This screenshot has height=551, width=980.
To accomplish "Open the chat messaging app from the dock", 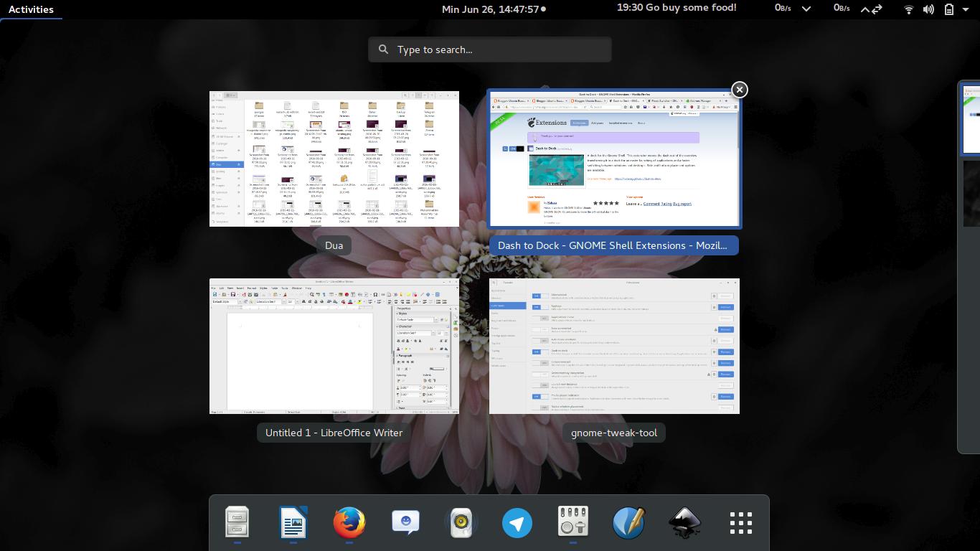I will coord(405,523).
